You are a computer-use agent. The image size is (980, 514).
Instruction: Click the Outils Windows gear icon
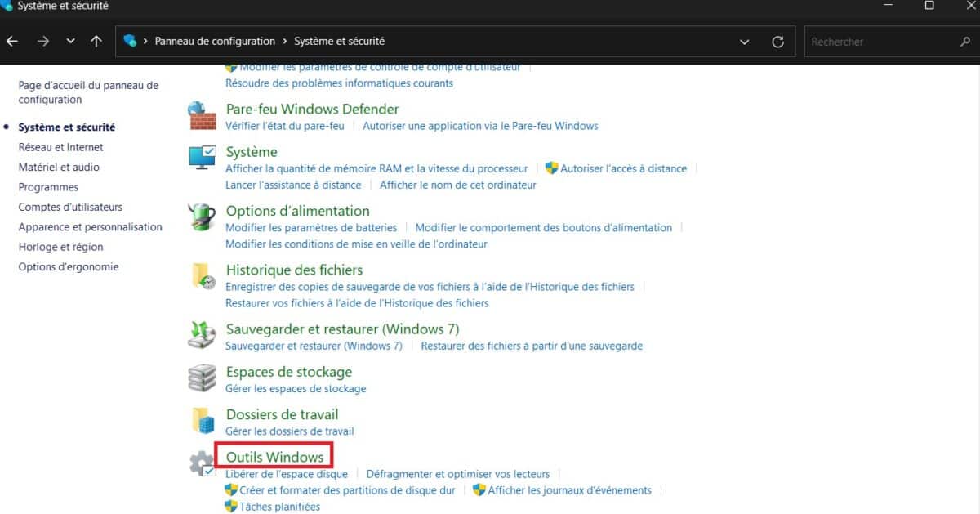click(x=203, y=463)
